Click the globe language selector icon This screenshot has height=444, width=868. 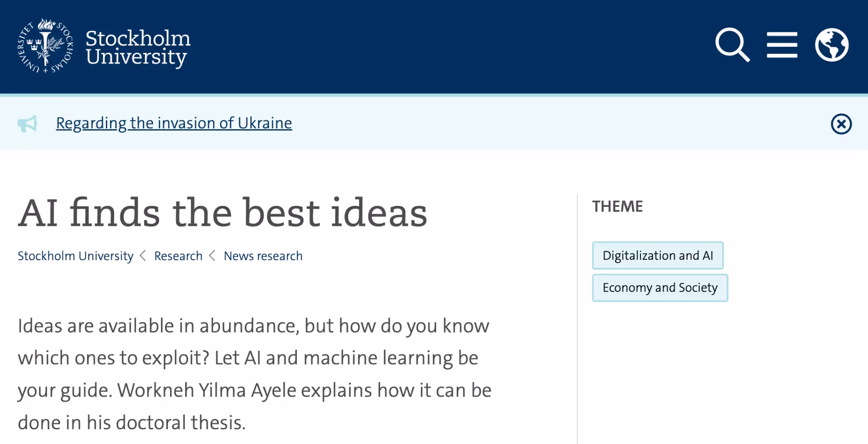[832, 45]
